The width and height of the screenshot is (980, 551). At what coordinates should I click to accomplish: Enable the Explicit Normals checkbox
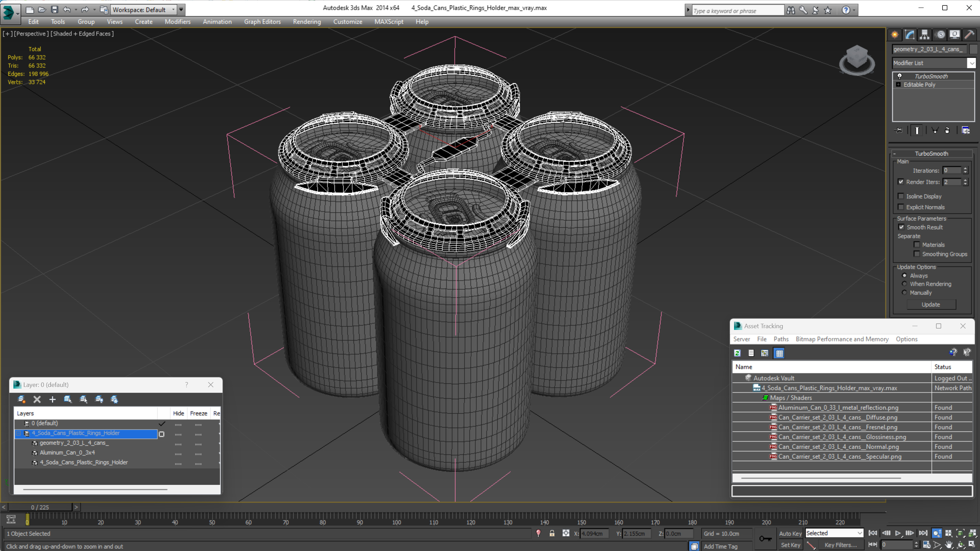[x=901, y=207]
